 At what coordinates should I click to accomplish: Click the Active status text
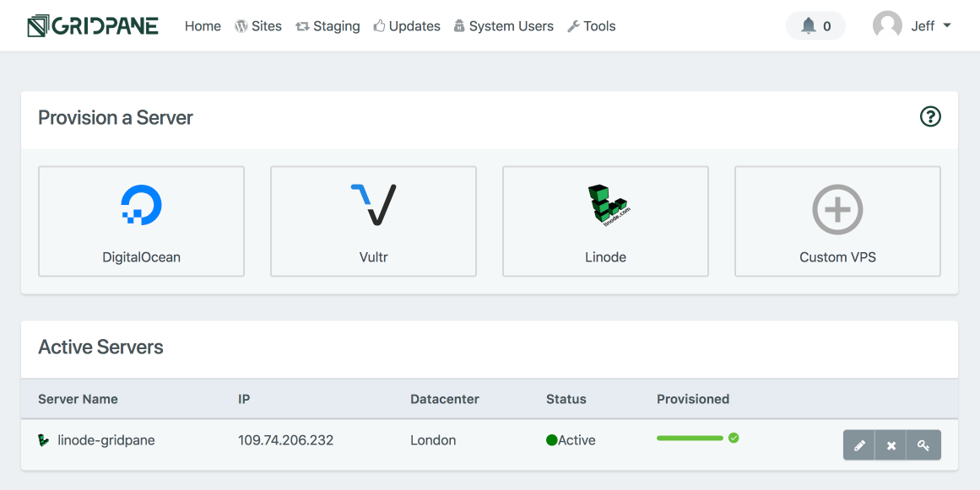(577, 440)
